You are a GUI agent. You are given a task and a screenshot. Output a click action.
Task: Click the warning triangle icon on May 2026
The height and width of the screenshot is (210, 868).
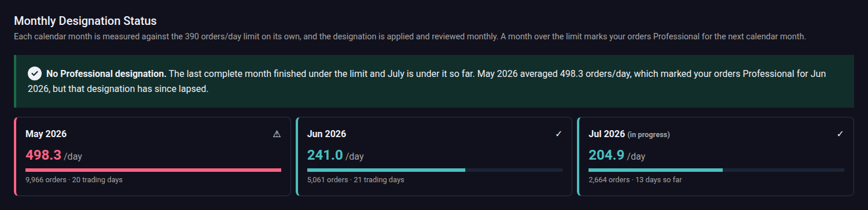coord(277,134)
